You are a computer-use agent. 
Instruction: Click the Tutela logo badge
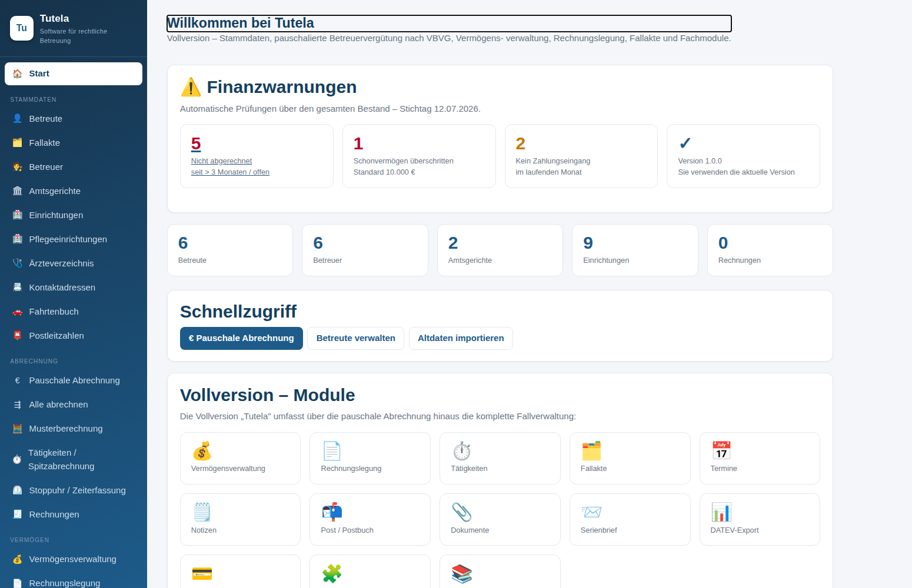tap(22, 28)
